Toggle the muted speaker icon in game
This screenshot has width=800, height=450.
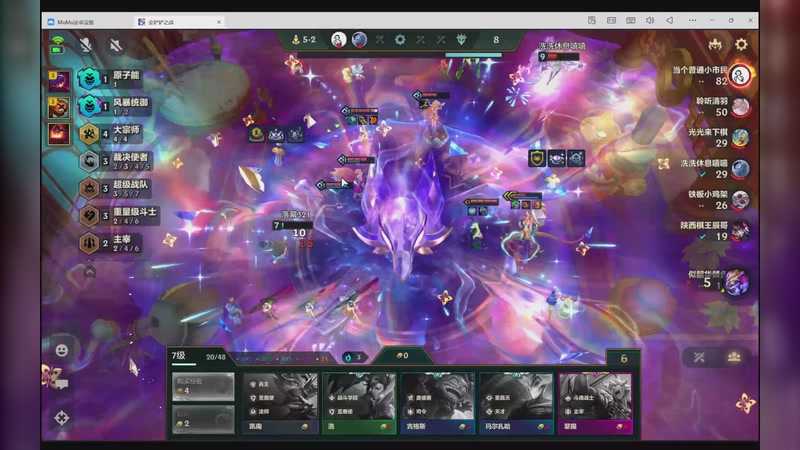tap(116, 45)
